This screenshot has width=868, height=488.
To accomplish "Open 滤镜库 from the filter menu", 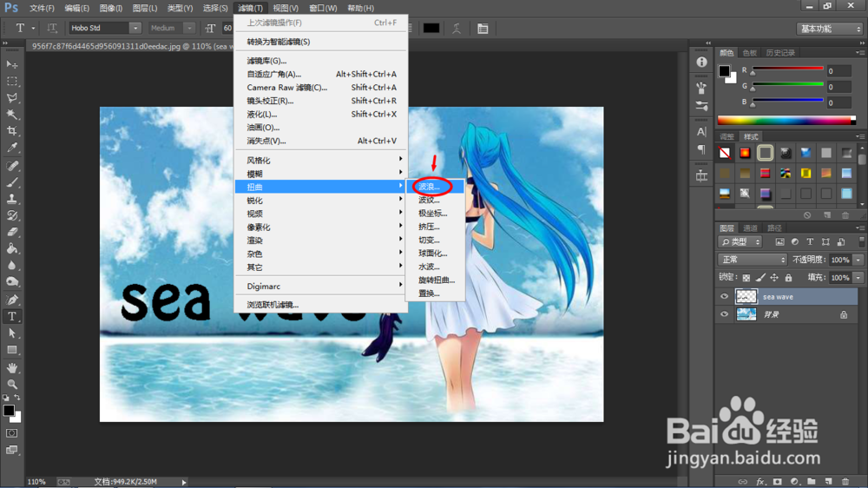I will click(x=321, y=61).
